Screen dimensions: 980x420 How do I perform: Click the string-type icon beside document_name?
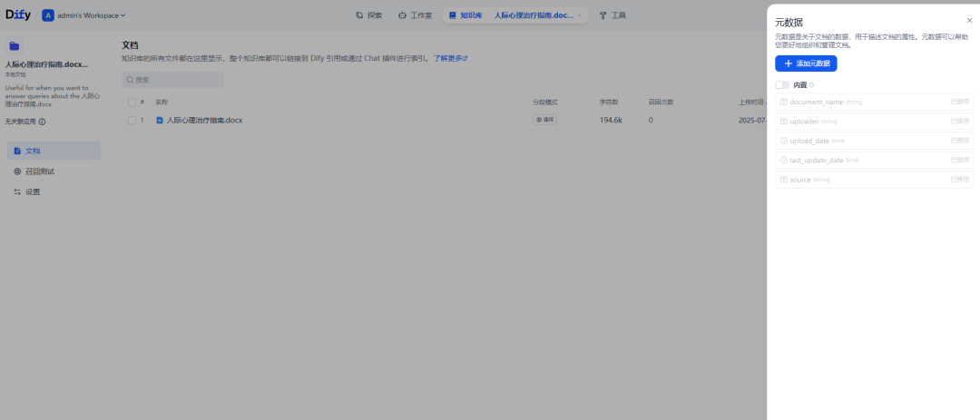[x=784, y=102]
